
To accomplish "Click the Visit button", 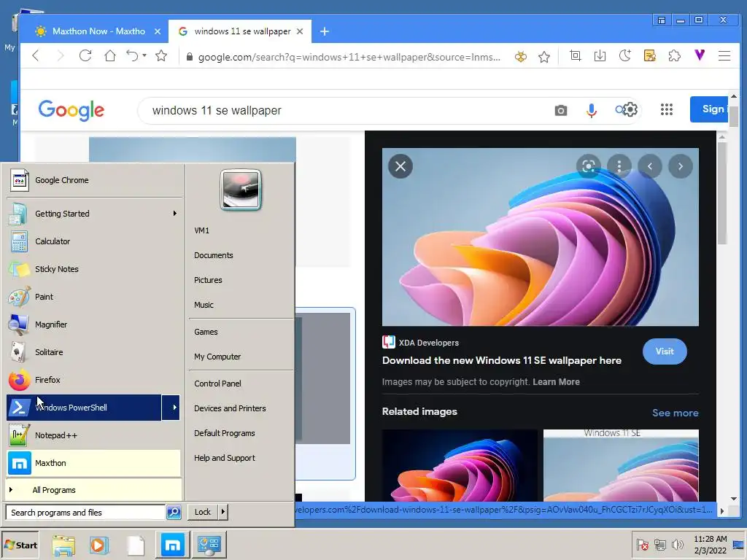I will click(x=665, y=351).
